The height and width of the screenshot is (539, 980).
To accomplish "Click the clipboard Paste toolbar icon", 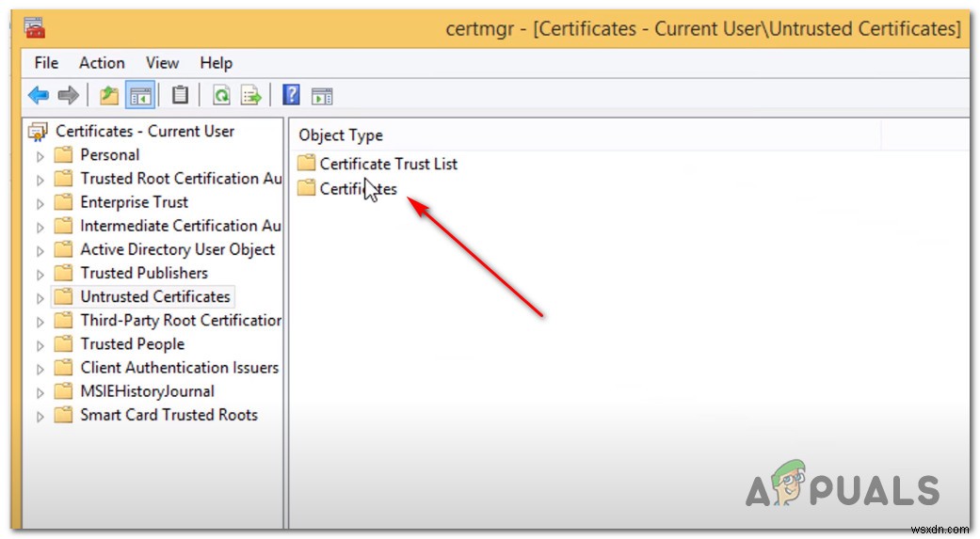I will click(x=180, y=95).
